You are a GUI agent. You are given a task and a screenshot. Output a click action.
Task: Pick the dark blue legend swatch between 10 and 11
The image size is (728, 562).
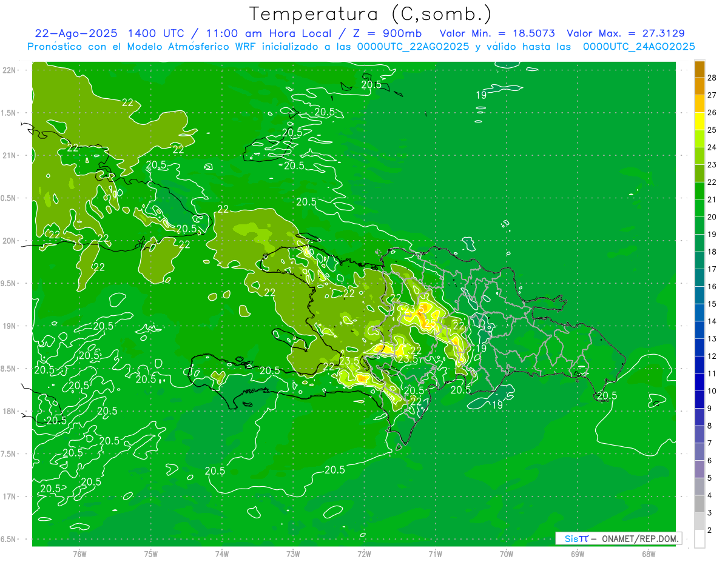click(x=699, y=382)
